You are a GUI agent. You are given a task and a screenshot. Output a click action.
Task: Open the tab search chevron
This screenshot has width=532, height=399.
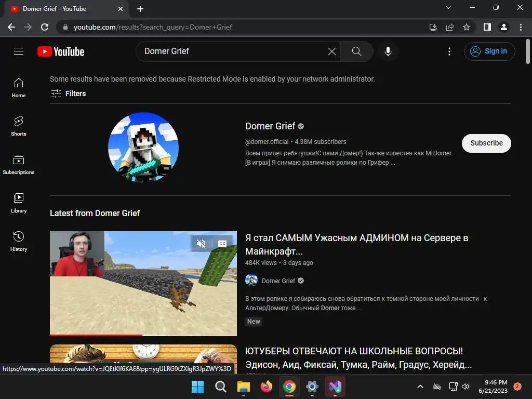tap(448, 7)
